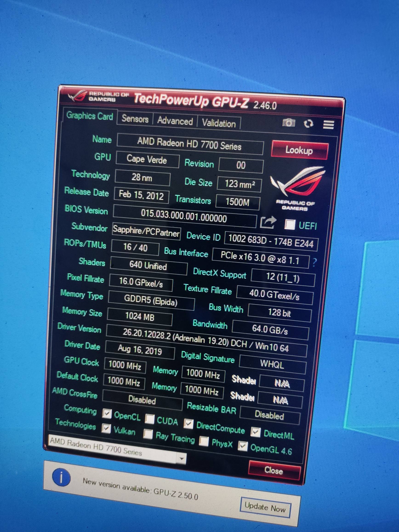Click the Driver Date Aug 16, 2019 value
The height and width of the screenshot is (532, 399).
click(x=140, y=350)
